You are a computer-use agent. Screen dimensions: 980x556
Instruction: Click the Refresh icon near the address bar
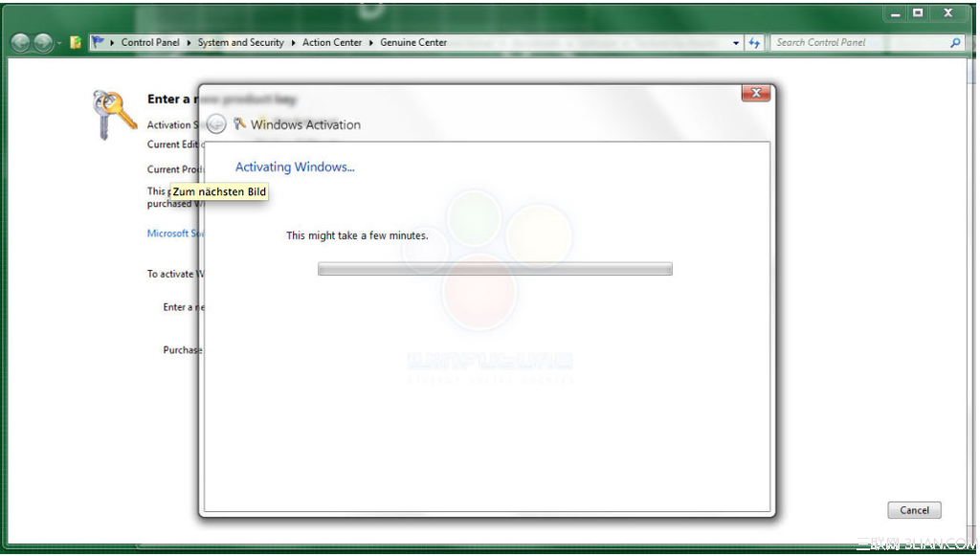coord(755,42)
